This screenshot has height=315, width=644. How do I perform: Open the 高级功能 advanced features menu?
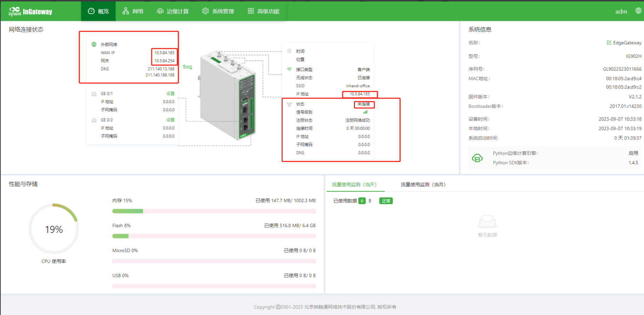(264, 11)
